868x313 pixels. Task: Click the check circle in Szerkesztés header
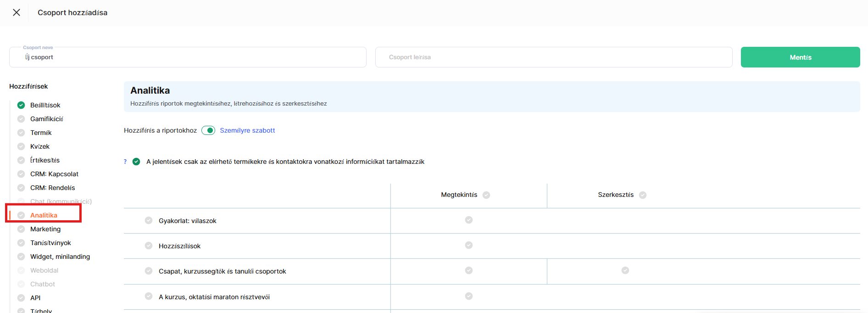[x=643, y=195]
